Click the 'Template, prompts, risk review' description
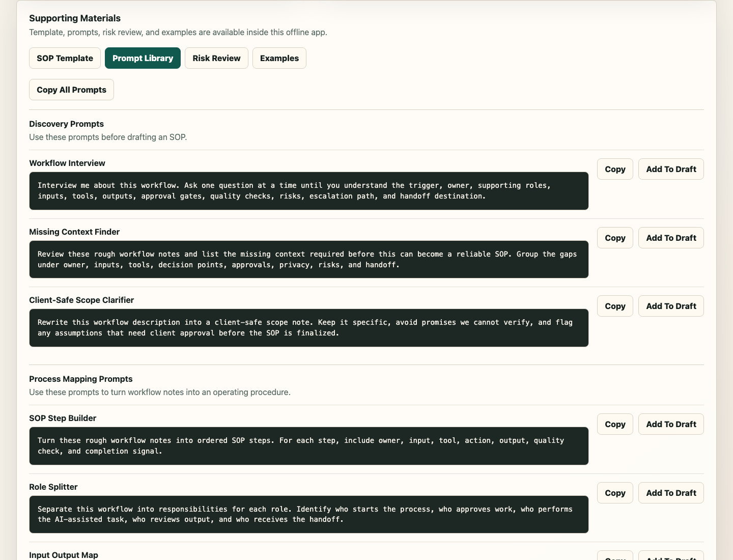The image size is (733, 560). tap(178, 32)
